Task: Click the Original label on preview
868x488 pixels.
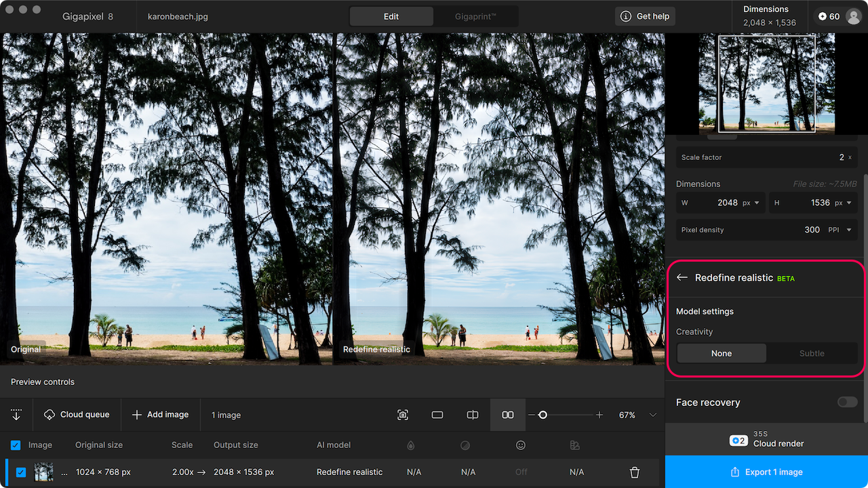Action: 26,349
